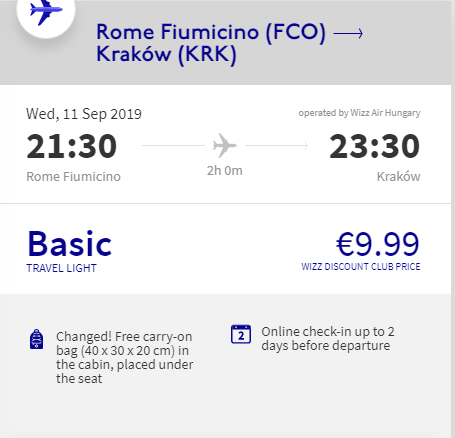This screenshot has width=455, height=438.
Task: Click the free carry-on bag description
Action: (x=124, y=357)
